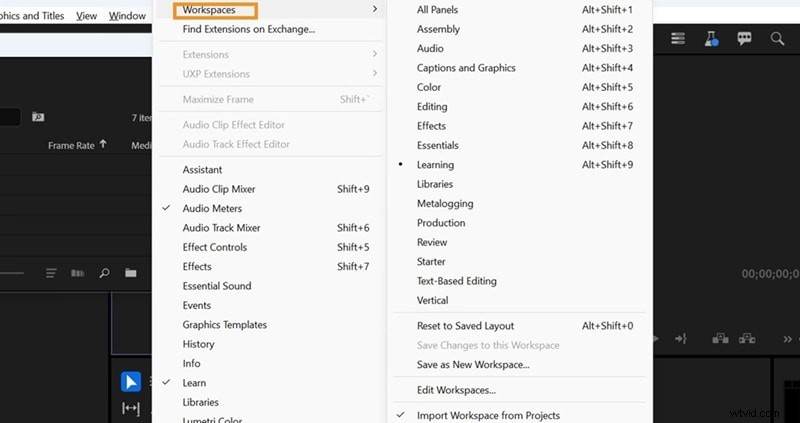Viewport: 800px width, 423px height.
Task: Open the Workspaces icon in header bar
Action: coord(679,38)
